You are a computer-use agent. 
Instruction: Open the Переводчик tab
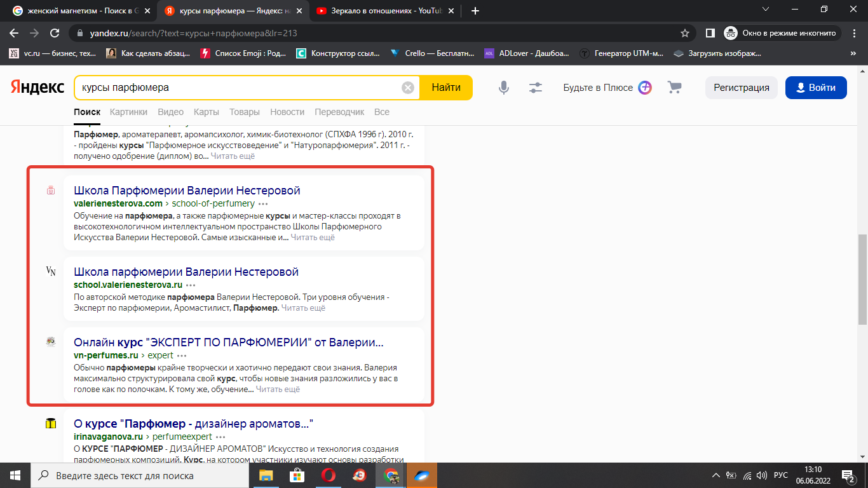click(x=340, y=112)
